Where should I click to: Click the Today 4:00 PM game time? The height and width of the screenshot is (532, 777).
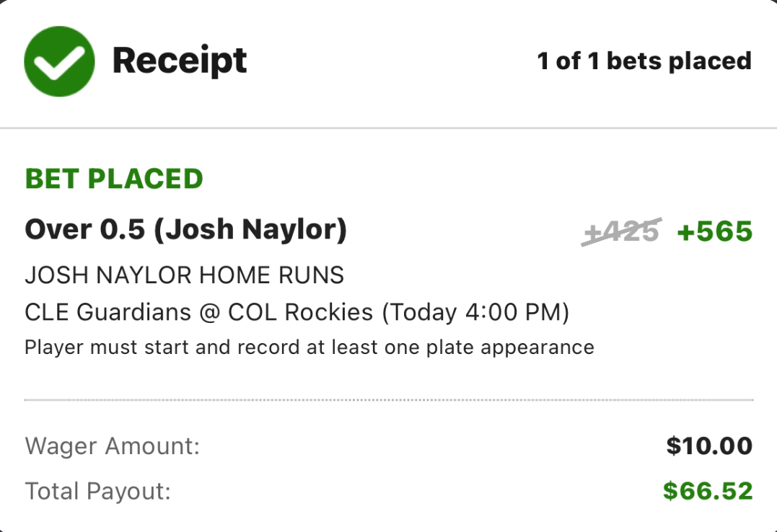click(475, 313)
